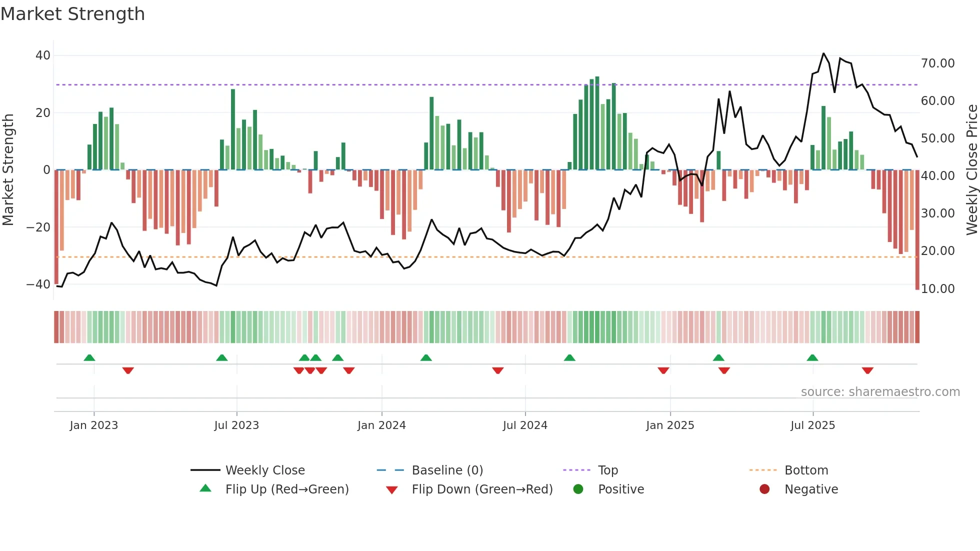Click flip-up triangle just before Jul 2023
Screen dimensions: 980x551
point(222,357)
